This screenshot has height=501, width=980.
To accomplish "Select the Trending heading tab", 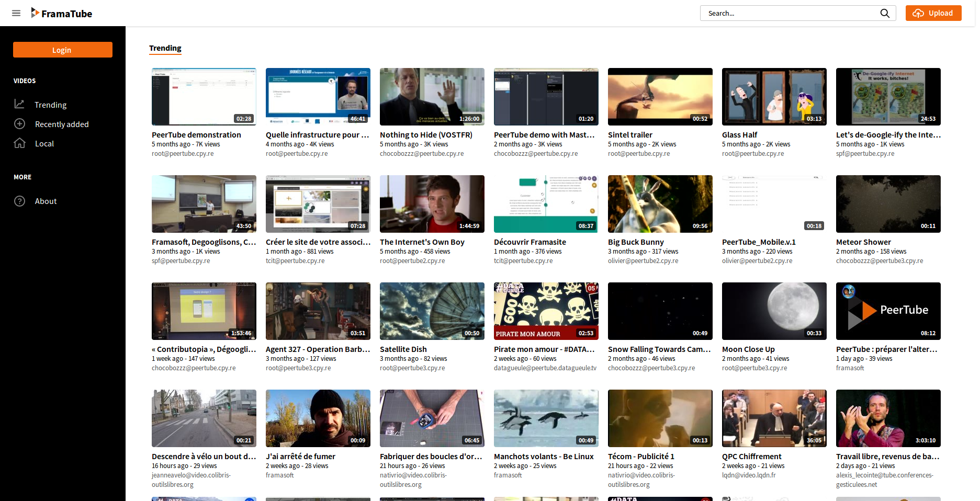I will pos(165,48).
